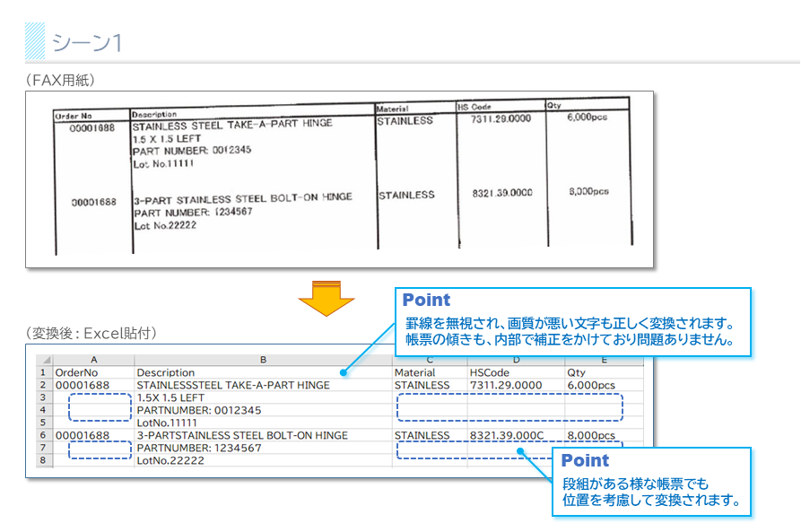Select column C header in spreadsheet
This screenshot has height=532, width=801.
[429, 360]
